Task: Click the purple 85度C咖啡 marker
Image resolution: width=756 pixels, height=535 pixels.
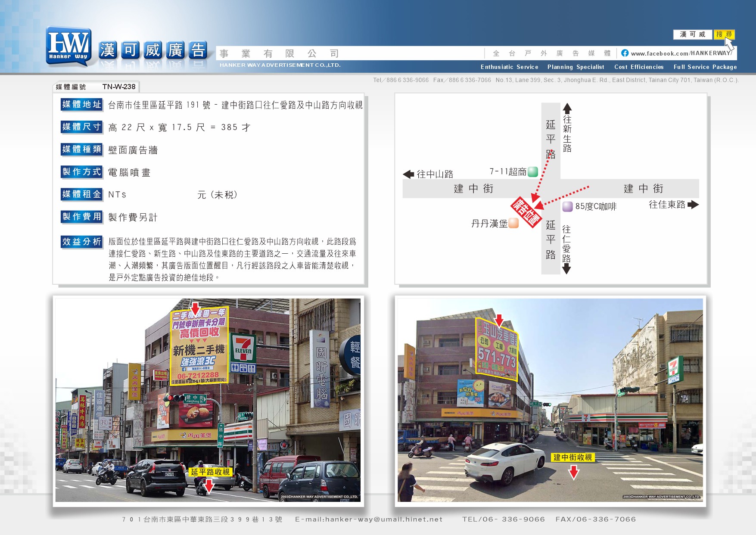Action: point(568,206)
